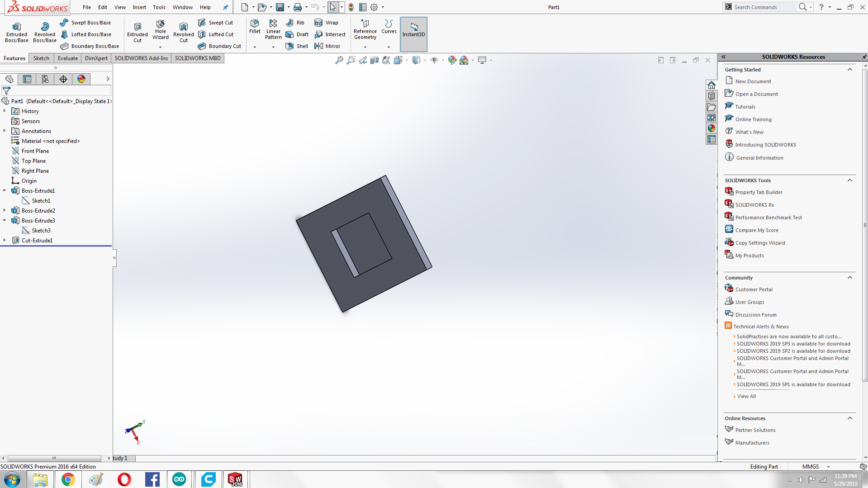Open the ConfigurationManager panel tab
The height and width of the screenshot is (488, 868).
coord(45,79)
